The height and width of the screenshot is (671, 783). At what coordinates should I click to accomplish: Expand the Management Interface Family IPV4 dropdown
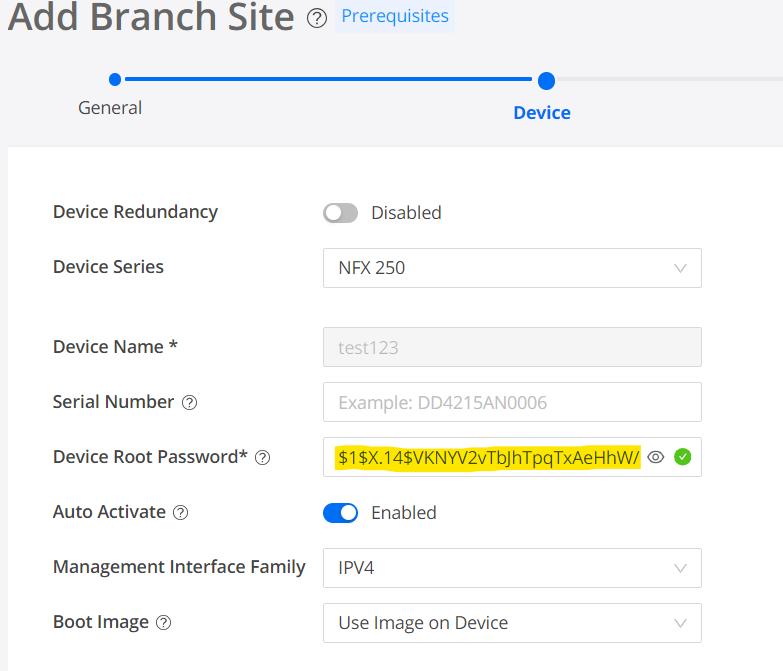[x=512, y=568]
